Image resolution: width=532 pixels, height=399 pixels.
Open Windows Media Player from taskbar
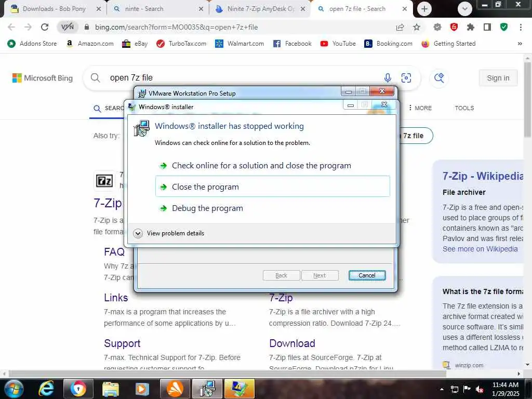pyautogui.click(x=142, y=389)
